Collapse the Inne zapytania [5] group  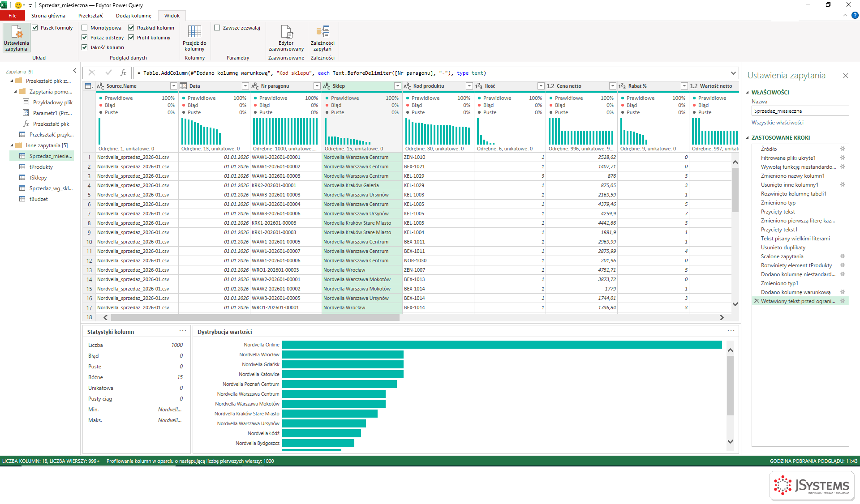tap(12, 145)
